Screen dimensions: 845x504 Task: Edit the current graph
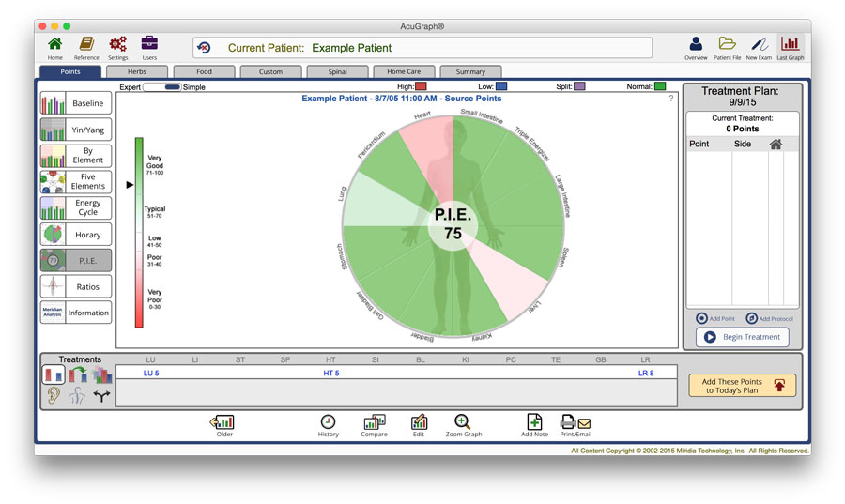click(x=419, y=425)
